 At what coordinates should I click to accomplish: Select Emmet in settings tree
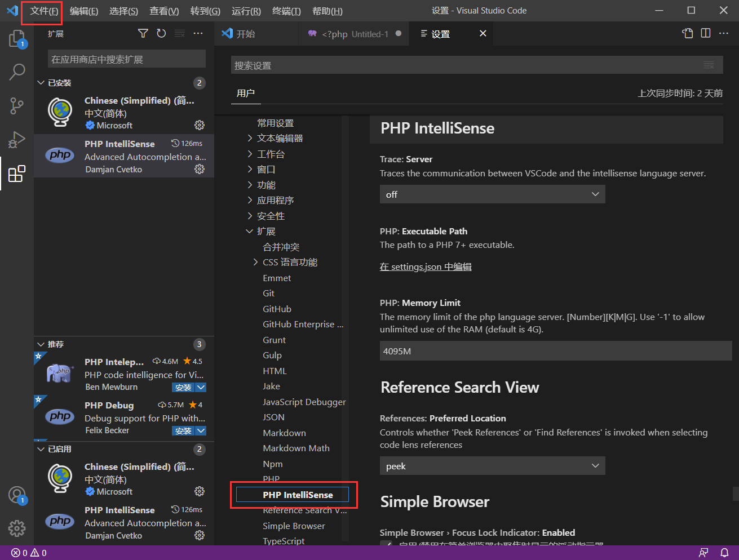tap(277, 278)
